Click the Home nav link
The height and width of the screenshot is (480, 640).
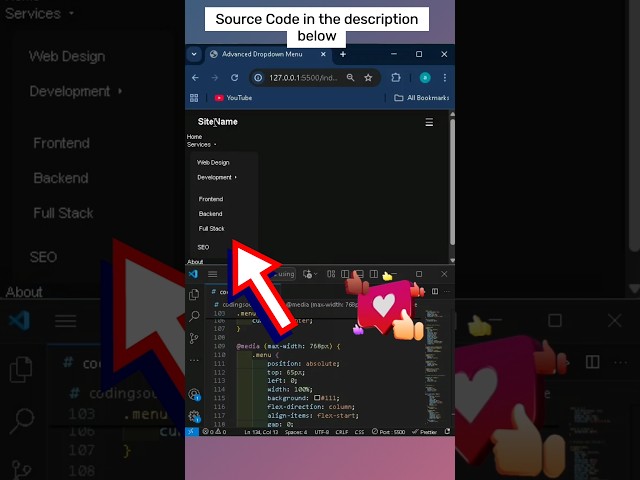pyautogui.click(x=194, y=137)
